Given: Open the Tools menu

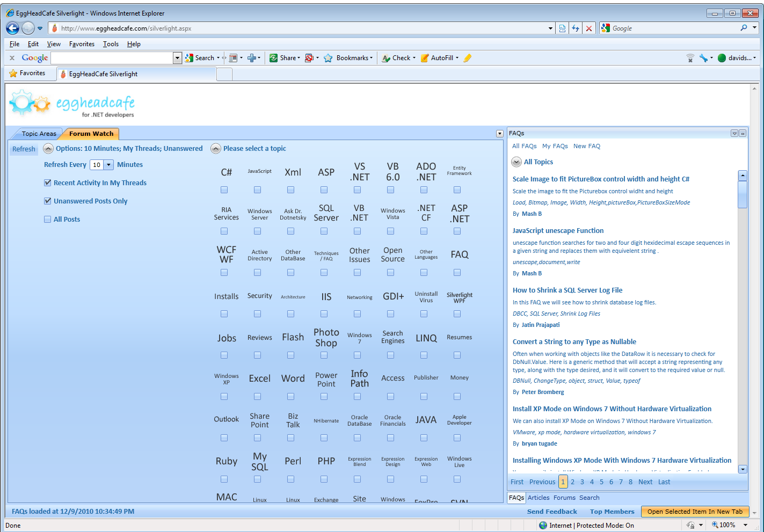Looking at the screenshot, I should (111, 44).
